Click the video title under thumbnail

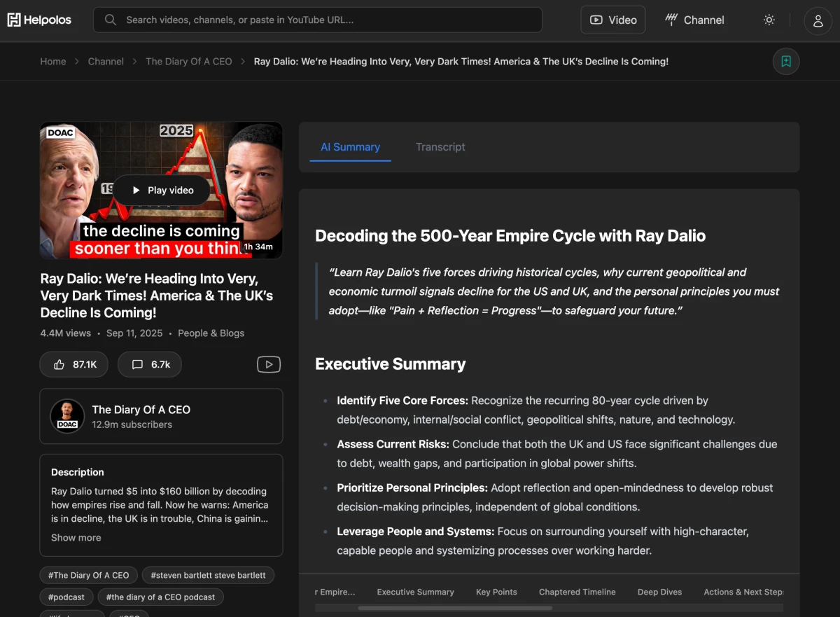click(157, 296)
